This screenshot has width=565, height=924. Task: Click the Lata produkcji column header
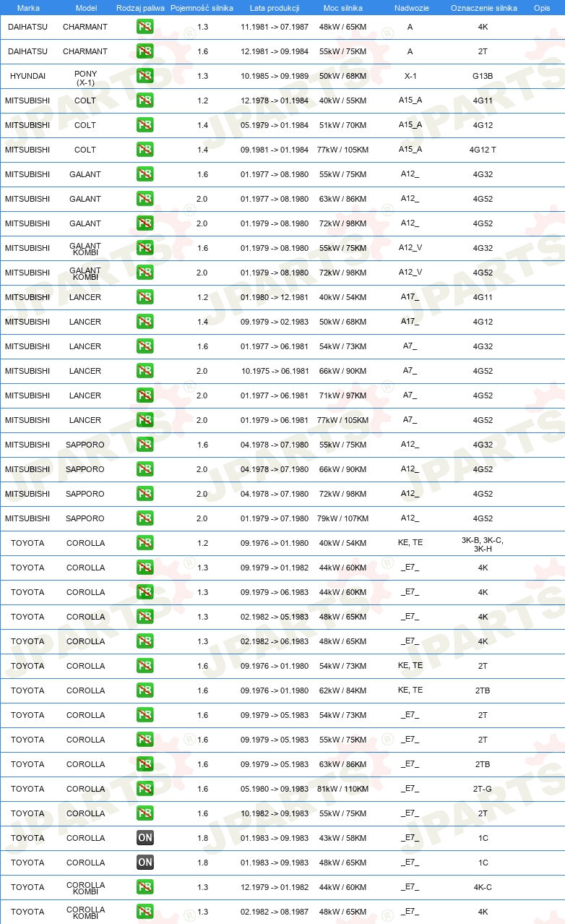[275, 8]
